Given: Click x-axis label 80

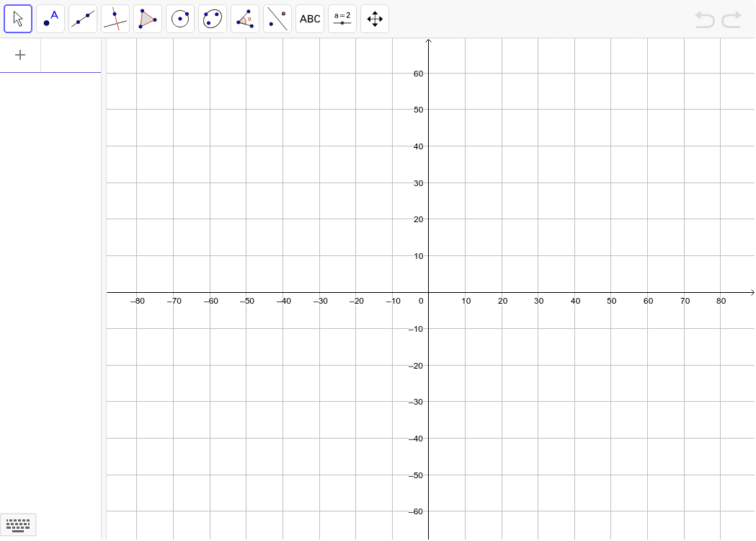Looking at the screenshot, I should pyautogui.click(x=721, y=301).
